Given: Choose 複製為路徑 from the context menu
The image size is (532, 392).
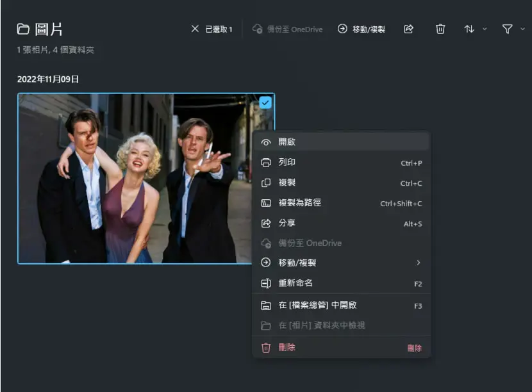Looking at the screenshot, I should (x=342, y=203).
